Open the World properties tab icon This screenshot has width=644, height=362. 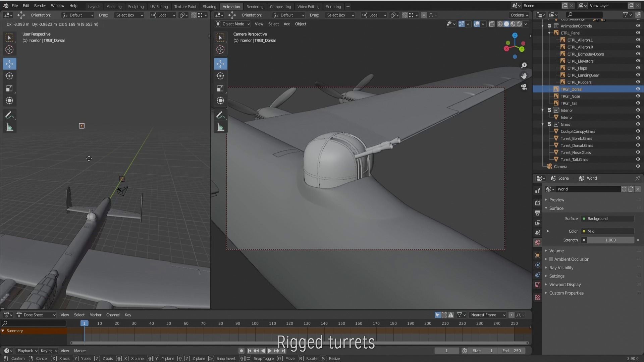[538, 242]
